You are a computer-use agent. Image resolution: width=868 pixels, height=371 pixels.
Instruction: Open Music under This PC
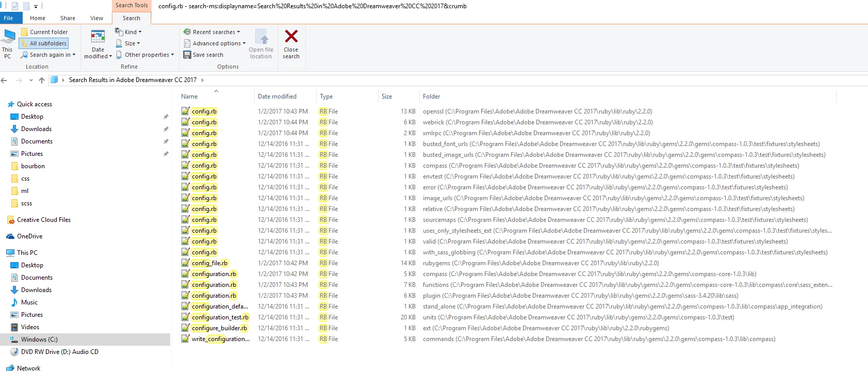pyautogui.click(x=29, y=302)
